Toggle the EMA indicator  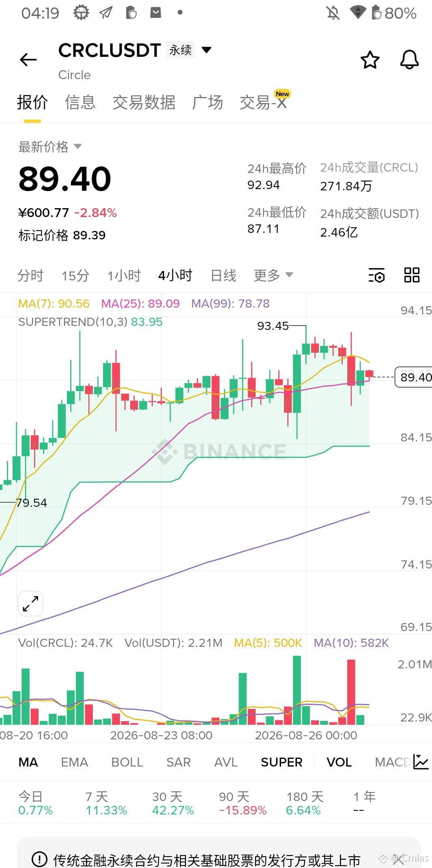[75, 762]
